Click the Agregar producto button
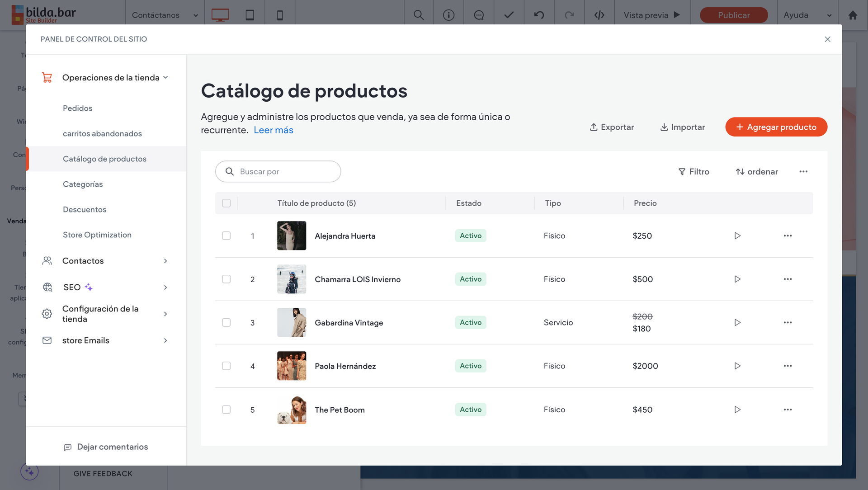 (x=776, y=127)
